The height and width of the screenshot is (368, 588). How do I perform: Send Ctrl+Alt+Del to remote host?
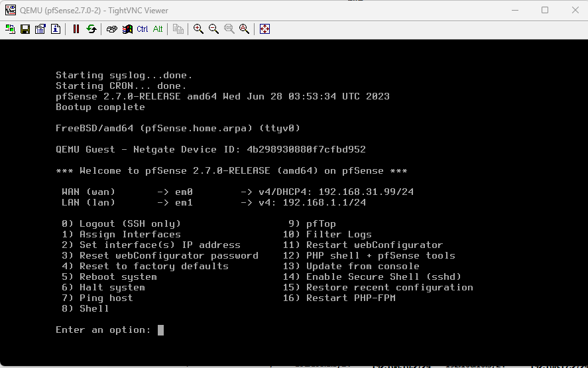pyautogui.click(x=112, y=29)
